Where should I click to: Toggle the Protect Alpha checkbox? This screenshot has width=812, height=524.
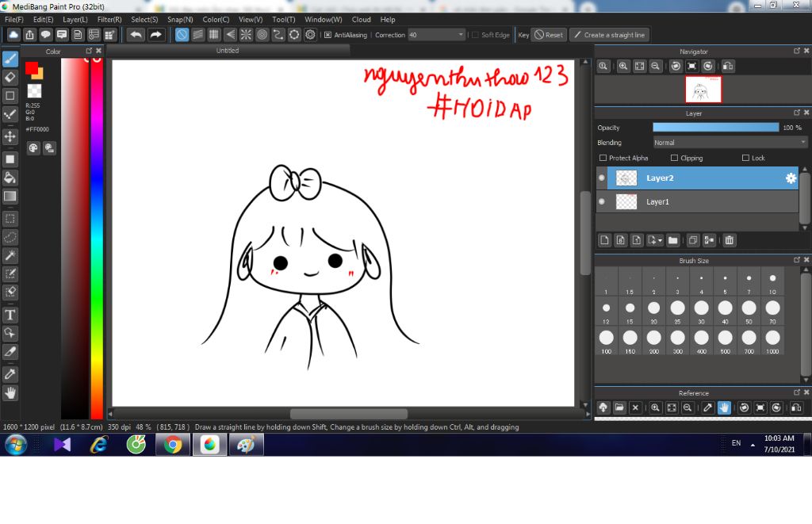[603, 158]
